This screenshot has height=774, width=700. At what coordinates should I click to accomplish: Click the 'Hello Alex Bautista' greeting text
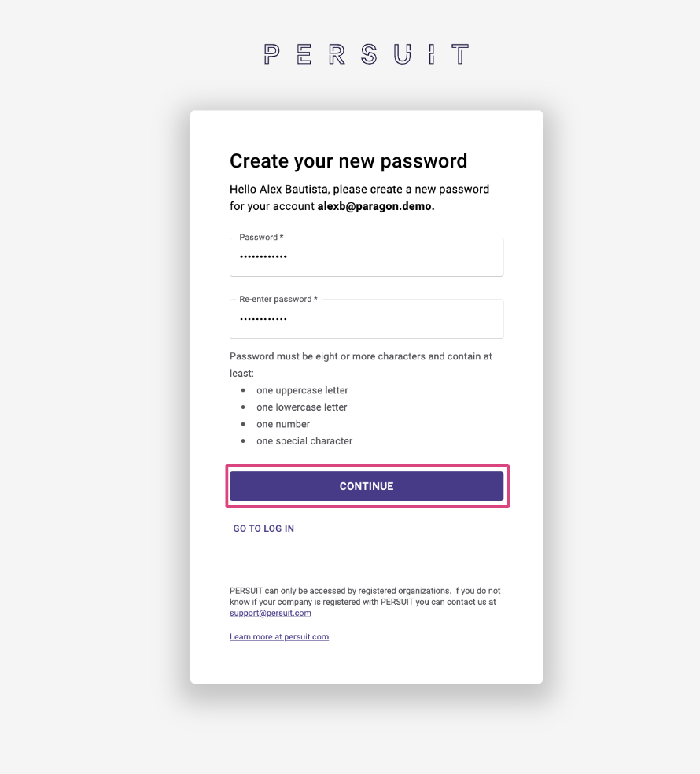[x=279, y=189]
